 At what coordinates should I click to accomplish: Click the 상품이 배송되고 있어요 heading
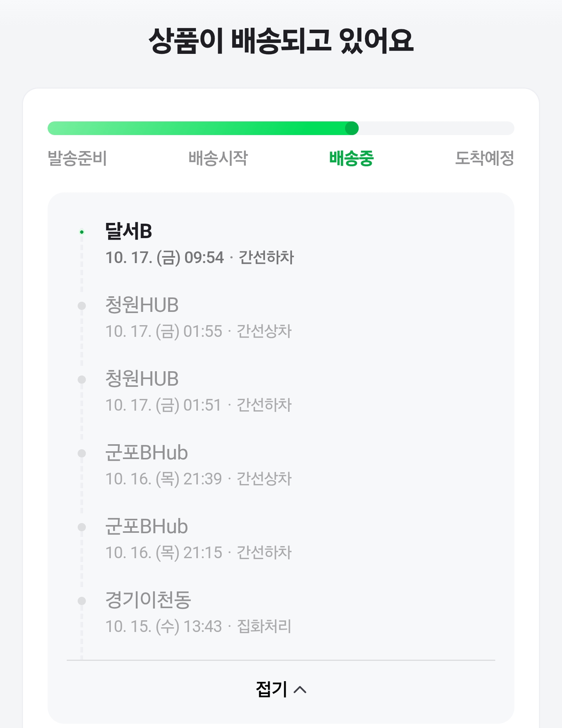click(281, 41)
